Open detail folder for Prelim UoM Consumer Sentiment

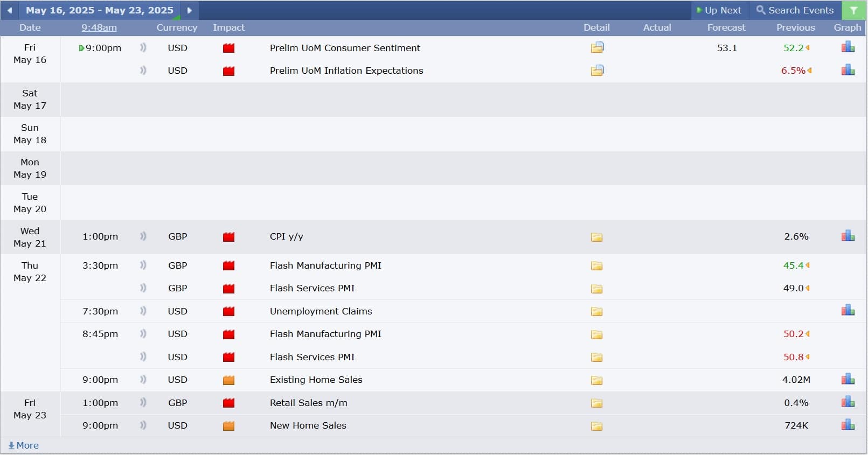click(x=597, y=47)
